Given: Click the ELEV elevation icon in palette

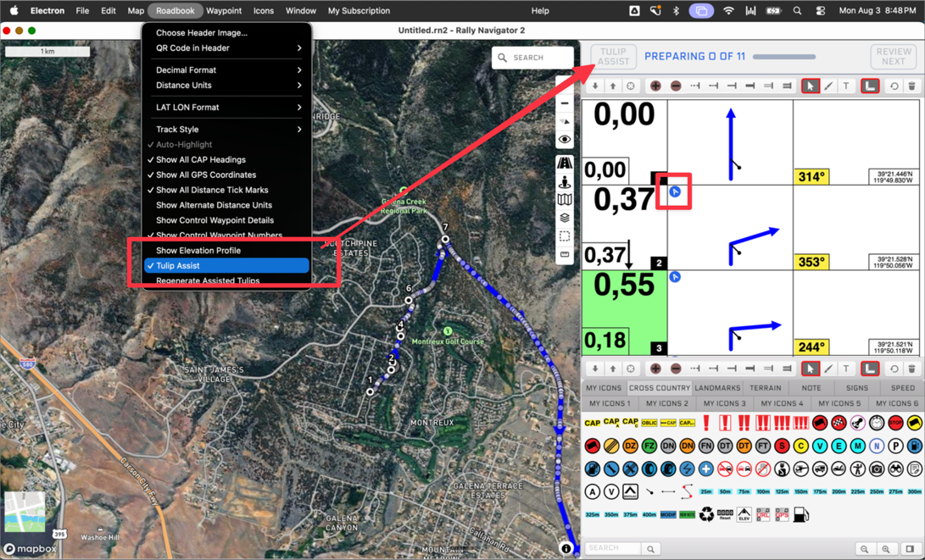Looking at the screenshot, I should (744, 514).
